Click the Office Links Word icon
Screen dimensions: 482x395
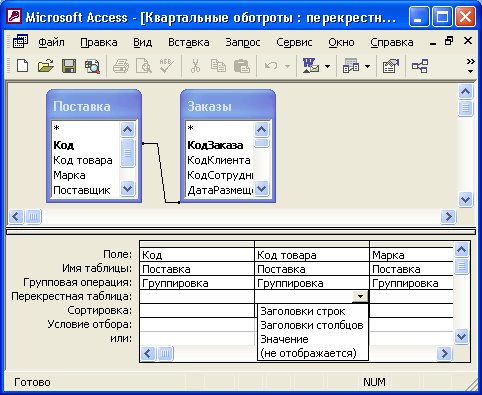pyautogui.click(x=311, y=66)
